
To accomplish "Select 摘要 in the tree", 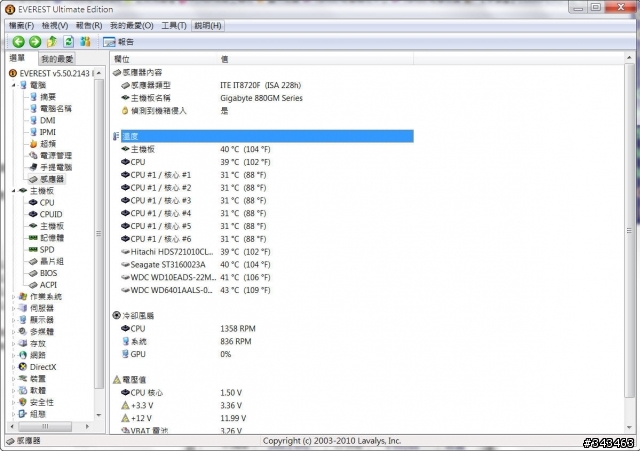I will [48, 97].
